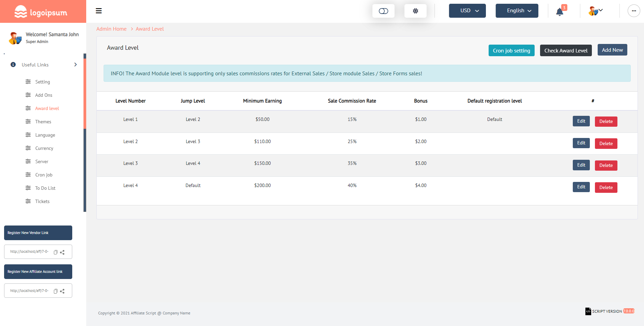The height and width of the screenshot is (326, 644).
Task: Toggle the dark mode switch
Action: 383,11
